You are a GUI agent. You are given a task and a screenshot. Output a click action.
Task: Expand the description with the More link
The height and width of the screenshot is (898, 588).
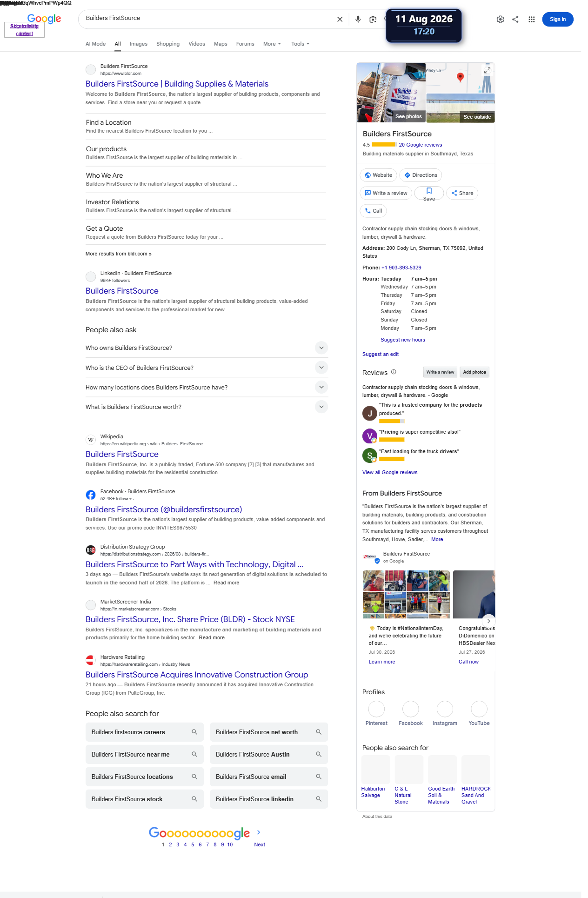(x=437, y=539)
